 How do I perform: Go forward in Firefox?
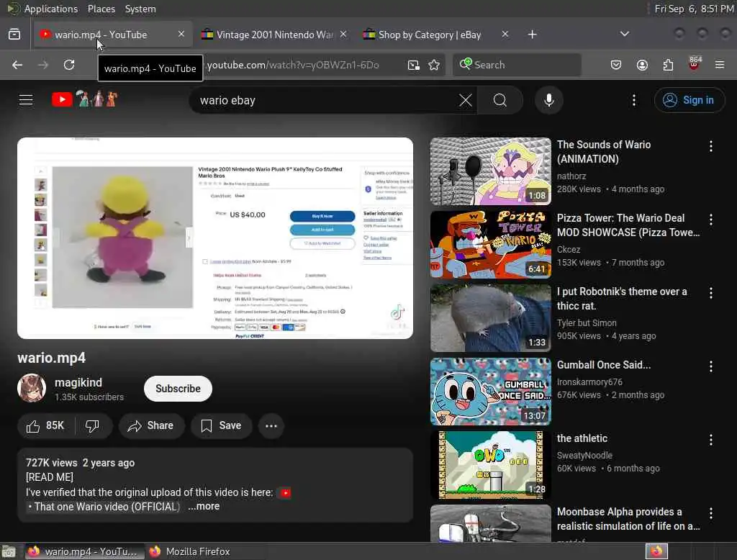coord(43,65)
